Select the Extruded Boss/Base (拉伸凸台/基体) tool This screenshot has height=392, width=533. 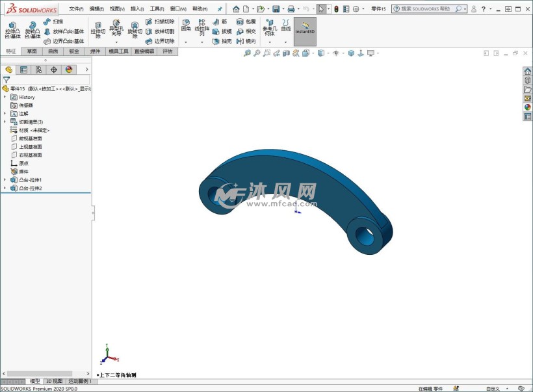pyautogui.click(x=12, y=30)
